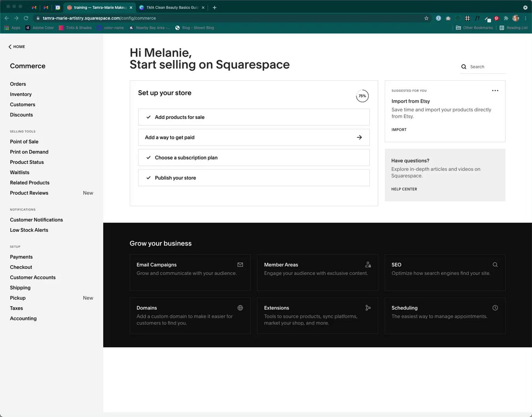
Task: Open the HELP CENTER link
Action: (404, 189)
